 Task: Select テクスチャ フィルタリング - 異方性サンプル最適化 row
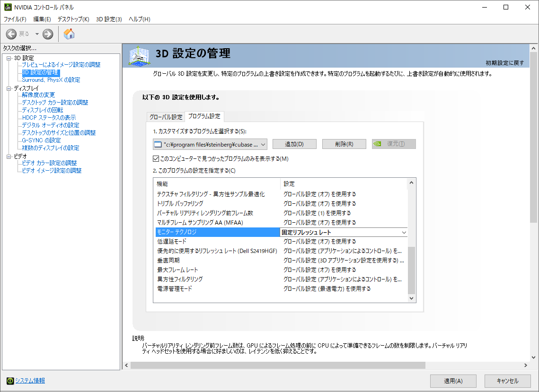pyautogui.click(x=281, y=194)
